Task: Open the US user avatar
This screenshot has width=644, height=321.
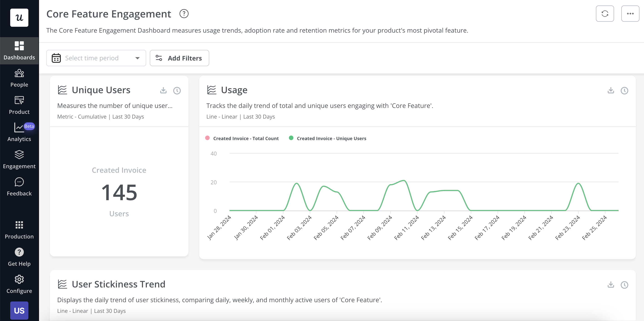Action: coord(19,310)
